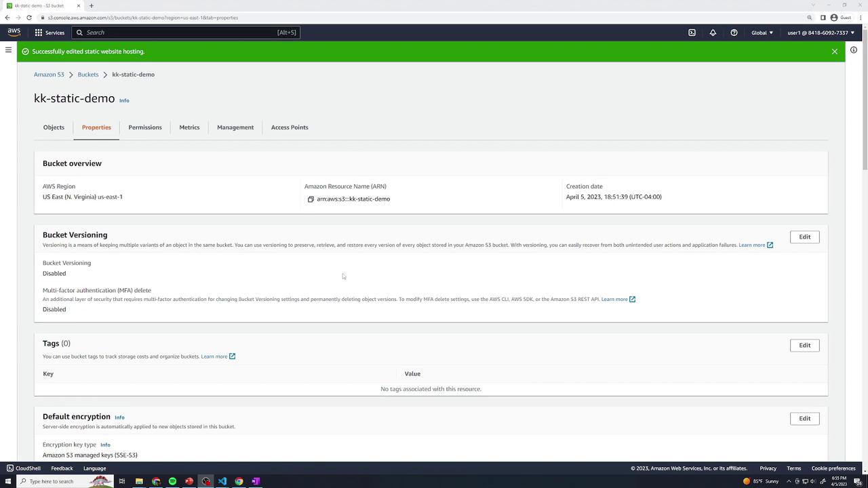Open the Windows Start menu
868x488 pixels.
pos(8,481)
